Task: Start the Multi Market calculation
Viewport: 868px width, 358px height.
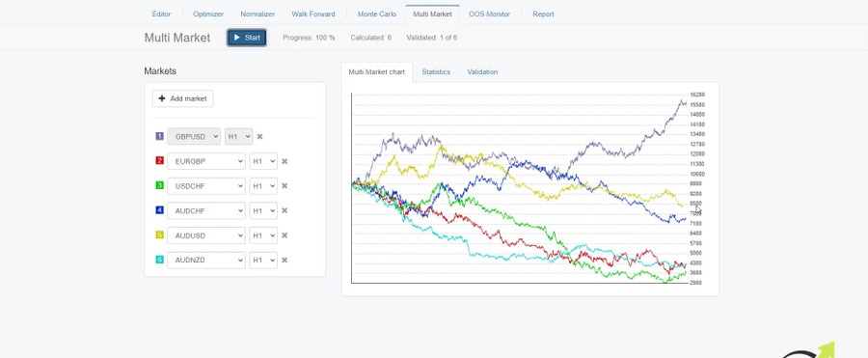Action: pyautogui.click(x=246, y=38)
